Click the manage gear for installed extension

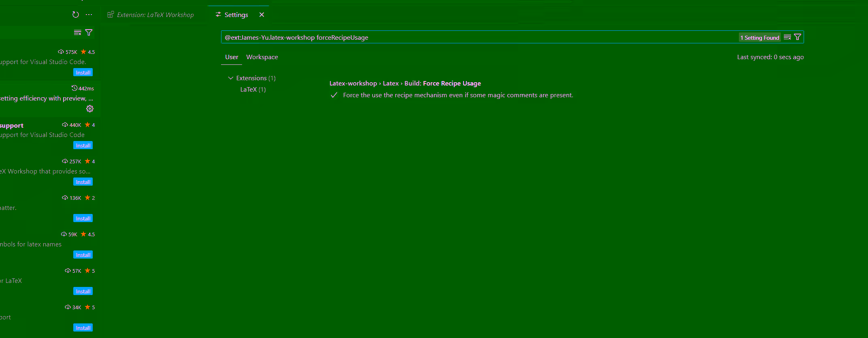(x=90, y=109)
